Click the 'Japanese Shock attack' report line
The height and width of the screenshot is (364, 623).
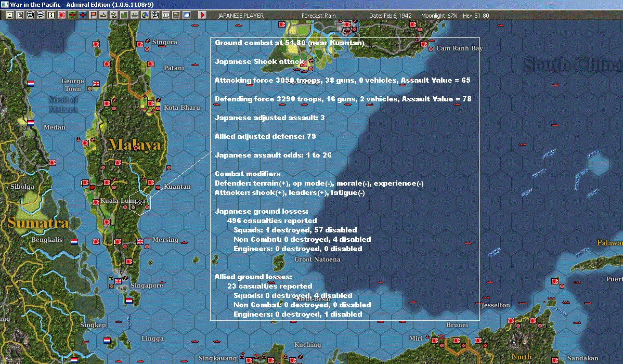pyautogui.click(x=260, y=61)
